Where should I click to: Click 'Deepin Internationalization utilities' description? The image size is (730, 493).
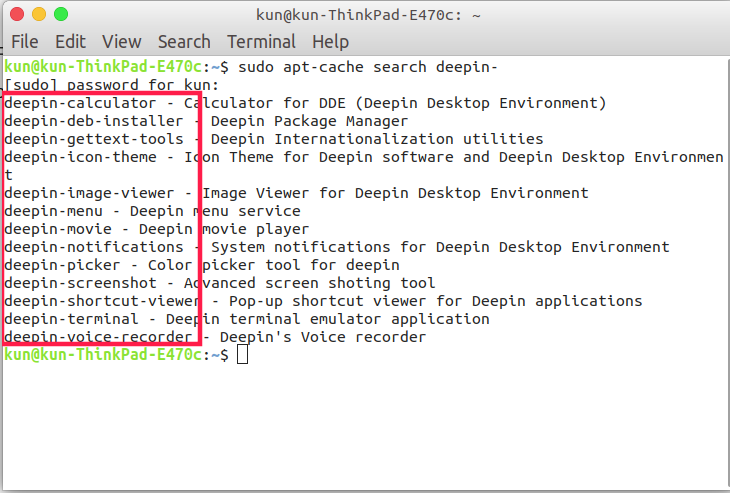(377, 139)
